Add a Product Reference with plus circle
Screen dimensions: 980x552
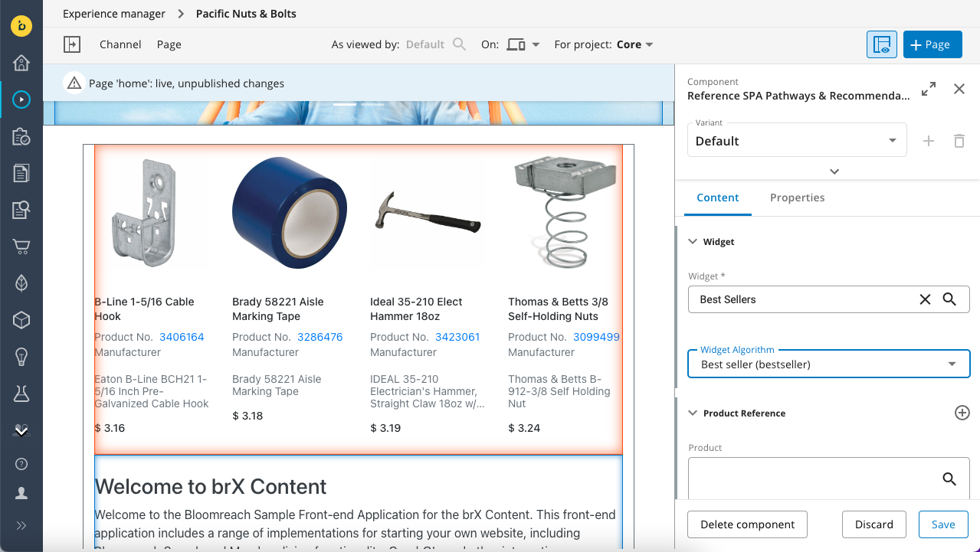[962, 413]
